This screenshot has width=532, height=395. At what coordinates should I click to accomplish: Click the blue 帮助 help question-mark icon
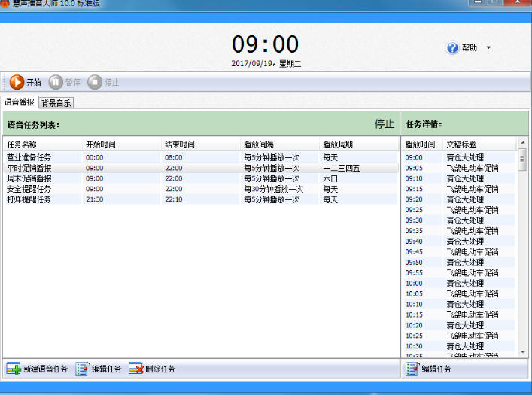pos(452,48)
